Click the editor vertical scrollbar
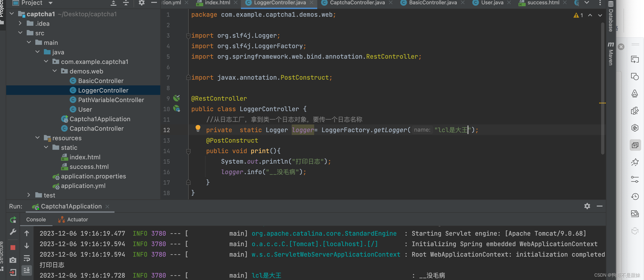644x280 pixels. [602, 88]
